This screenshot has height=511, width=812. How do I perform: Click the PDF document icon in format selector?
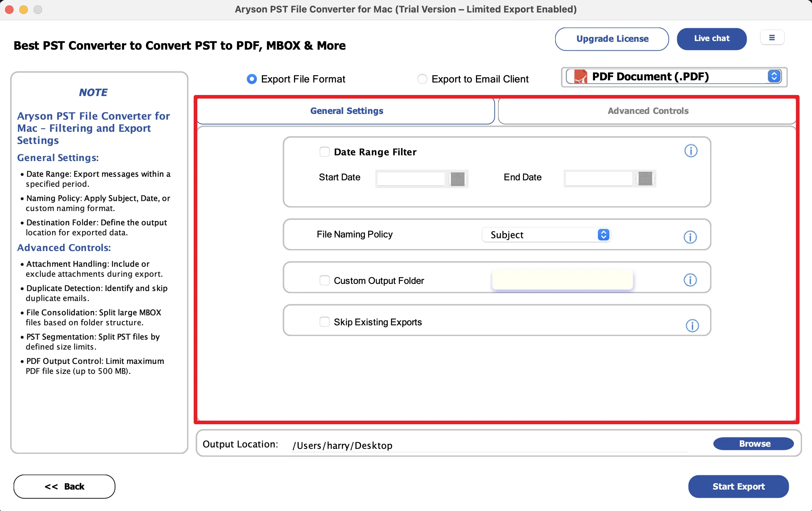tap(580, 77)
